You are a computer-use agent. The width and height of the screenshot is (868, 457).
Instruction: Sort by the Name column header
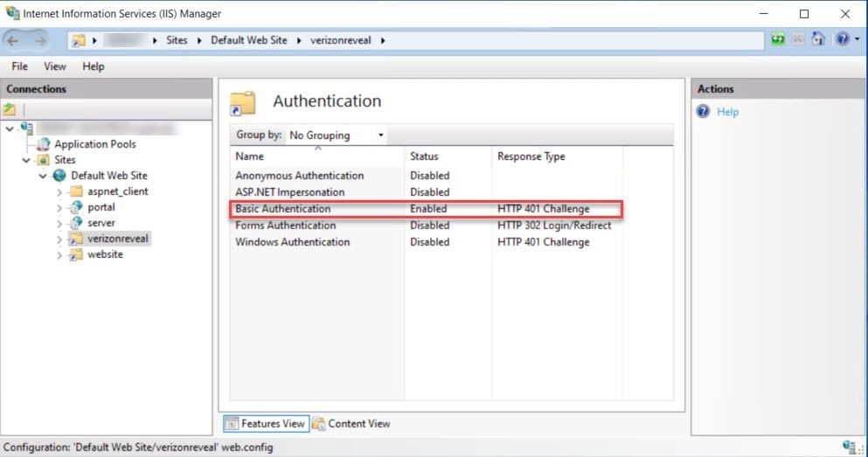tap(316, 156)
